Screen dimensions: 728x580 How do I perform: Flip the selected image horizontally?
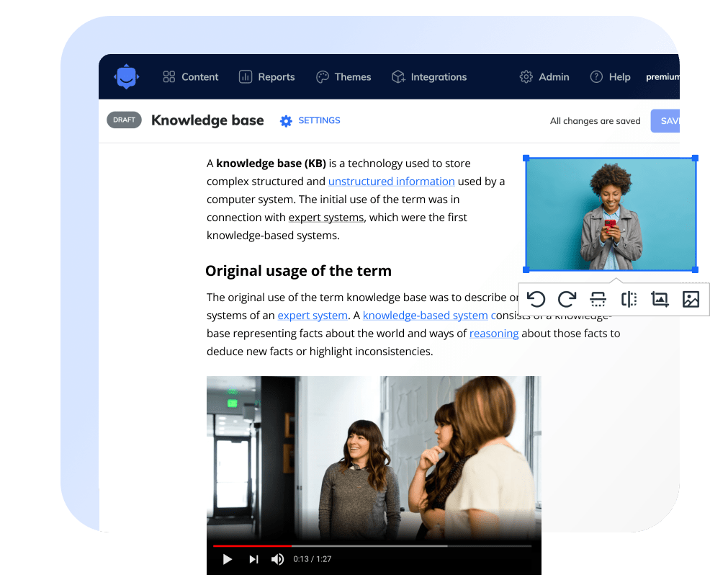point(629,299)
